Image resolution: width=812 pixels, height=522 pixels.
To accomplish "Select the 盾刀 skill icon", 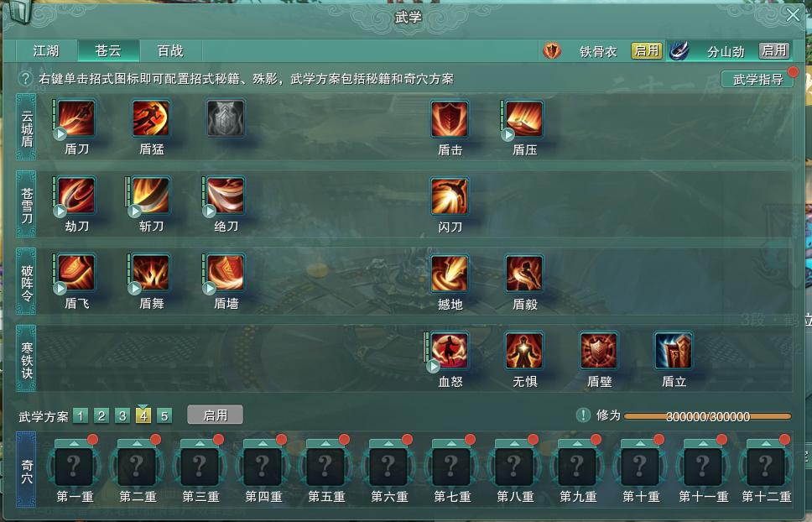I will click(76, 118).
